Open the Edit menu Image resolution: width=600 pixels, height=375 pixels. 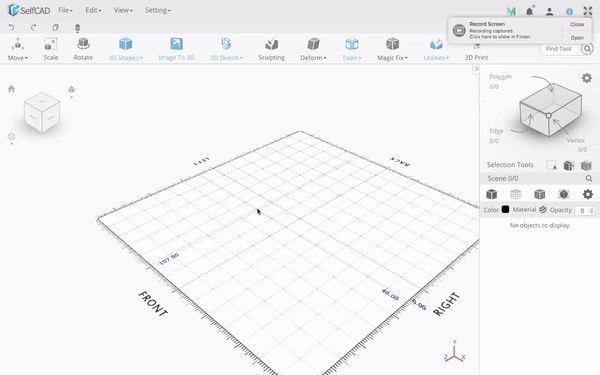point(93,10)
